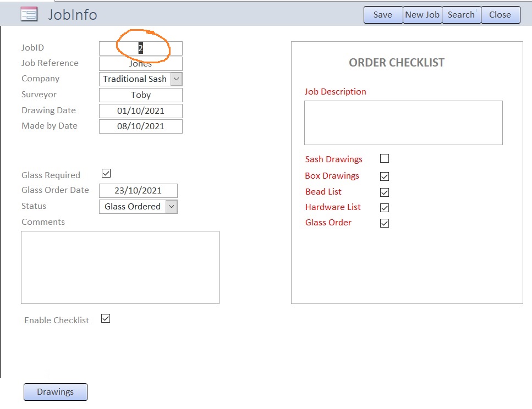The width and height of the screenshot is (532, 409).
Task: Click inside the Comments text box
Action: [x=120, y=267]
